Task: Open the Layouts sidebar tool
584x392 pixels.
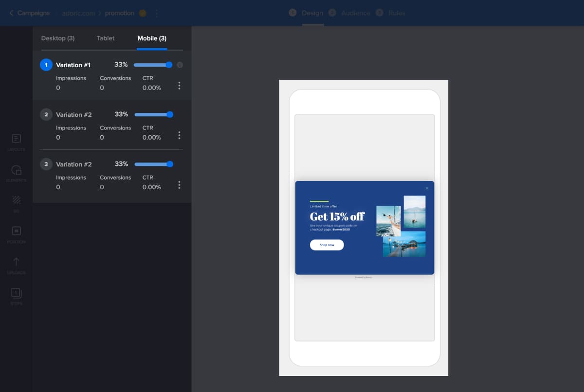Action: [x=16, y=143]
